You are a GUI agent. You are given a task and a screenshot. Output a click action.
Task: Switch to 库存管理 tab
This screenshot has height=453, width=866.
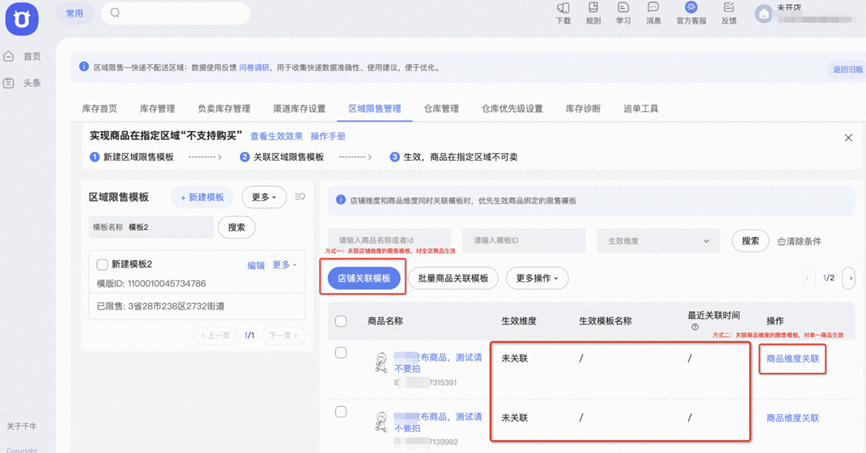click(x=157, y=109)
